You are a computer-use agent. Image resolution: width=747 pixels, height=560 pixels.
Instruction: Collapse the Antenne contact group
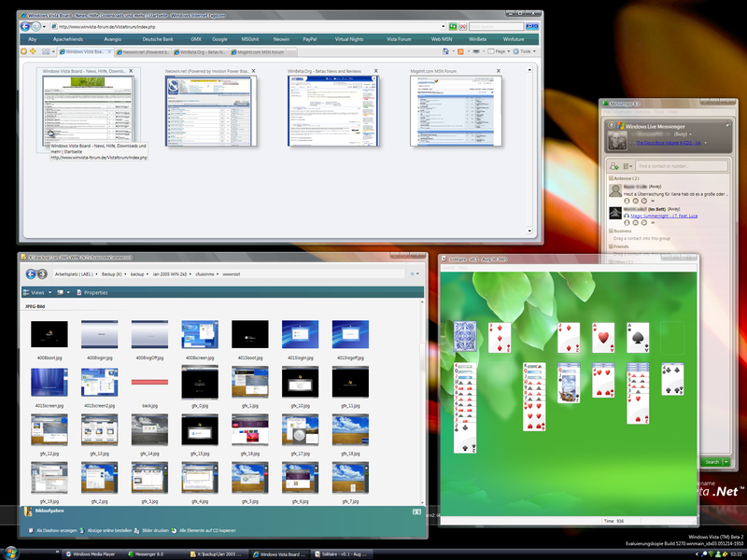612,177
